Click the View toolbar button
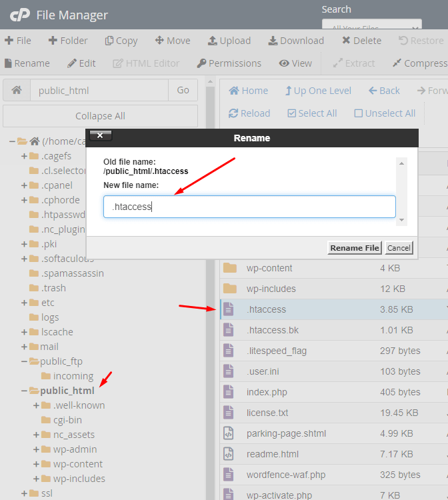Image resolution: width=448 pixels, height=500 pixels. [295, 63]
